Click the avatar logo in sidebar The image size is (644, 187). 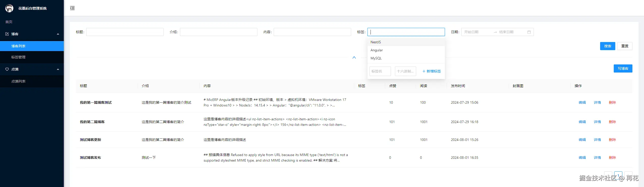[9, 8]
